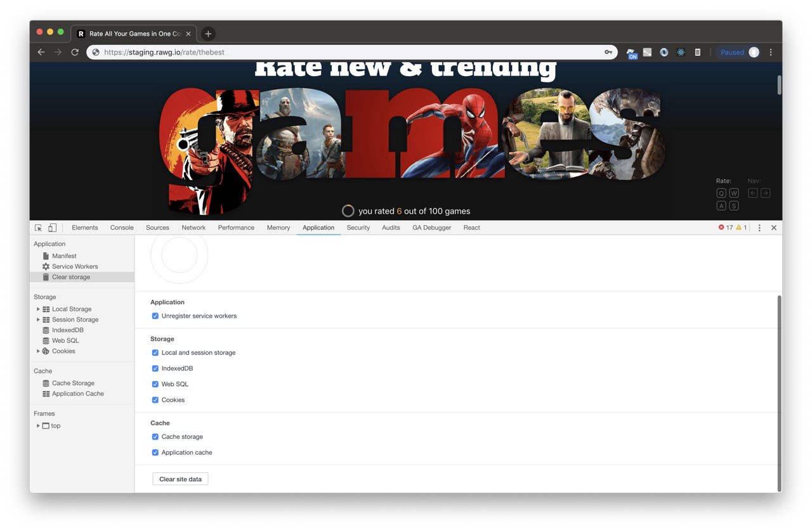Click the W rating key icon
The height and width of the screenshot is (532, 812).
[x=734, y=193]
